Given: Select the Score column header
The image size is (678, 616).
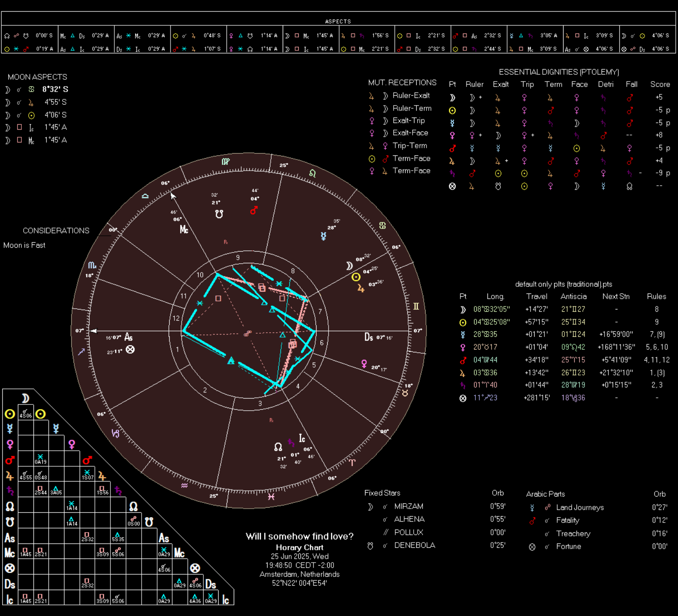Looking at the screenshot, I should [x=660, y=84].
